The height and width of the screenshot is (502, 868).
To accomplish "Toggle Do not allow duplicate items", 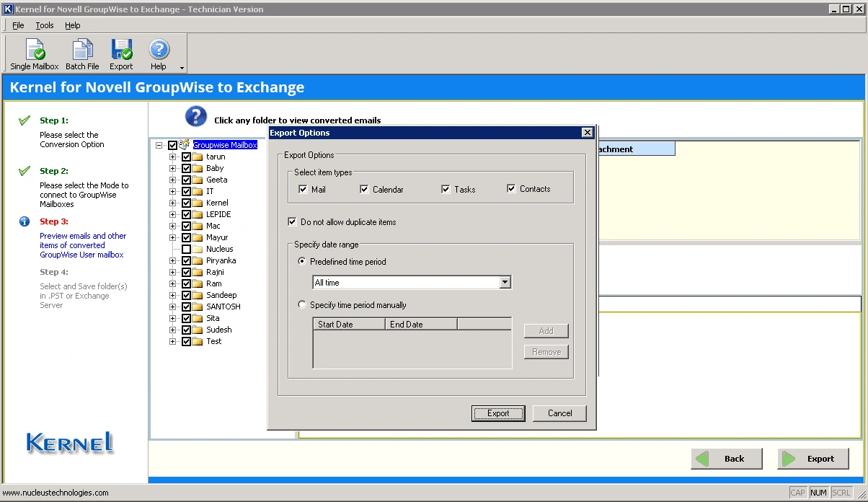I will point(292,222).
